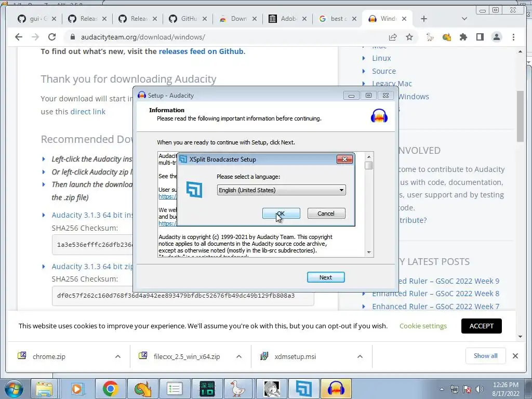
Task: Click the XSplit logo inside the language dialog
Action: pyautogui.click(x=194, y=189)
